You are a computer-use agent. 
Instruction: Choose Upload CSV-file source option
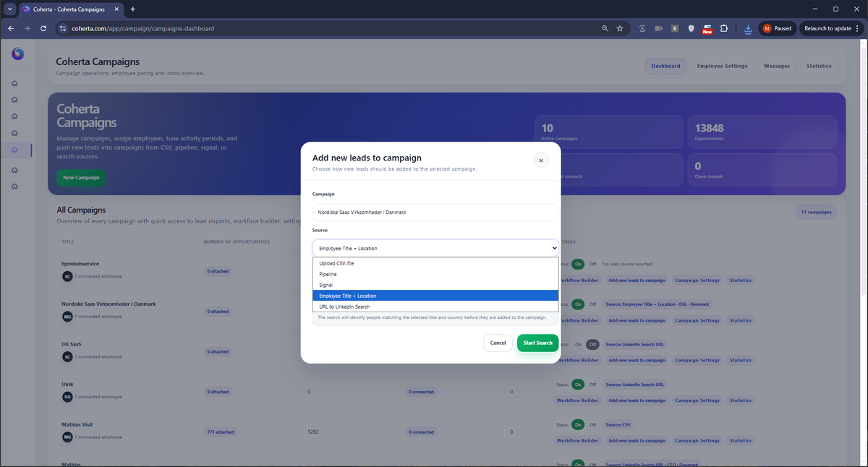pos(435,263)
